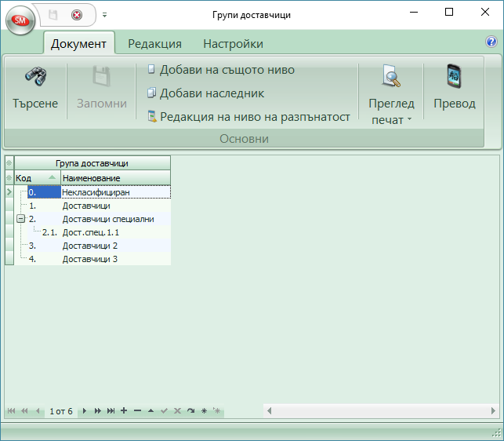
Task: Click Добави на същото ниво
Action: [221, 70]
